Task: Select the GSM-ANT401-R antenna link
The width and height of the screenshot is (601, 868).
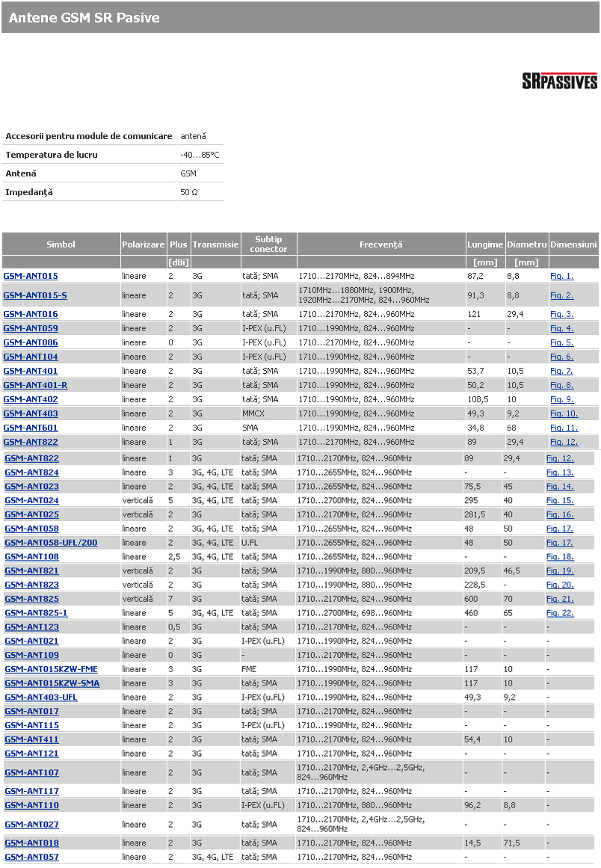Action: (35, 386)
